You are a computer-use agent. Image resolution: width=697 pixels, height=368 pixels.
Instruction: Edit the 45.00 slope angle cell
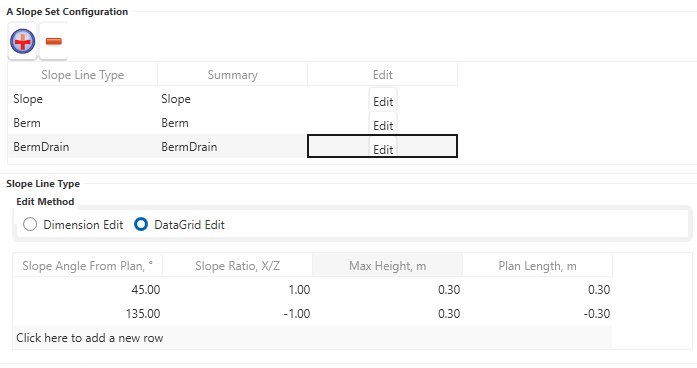tap(88, 289)
